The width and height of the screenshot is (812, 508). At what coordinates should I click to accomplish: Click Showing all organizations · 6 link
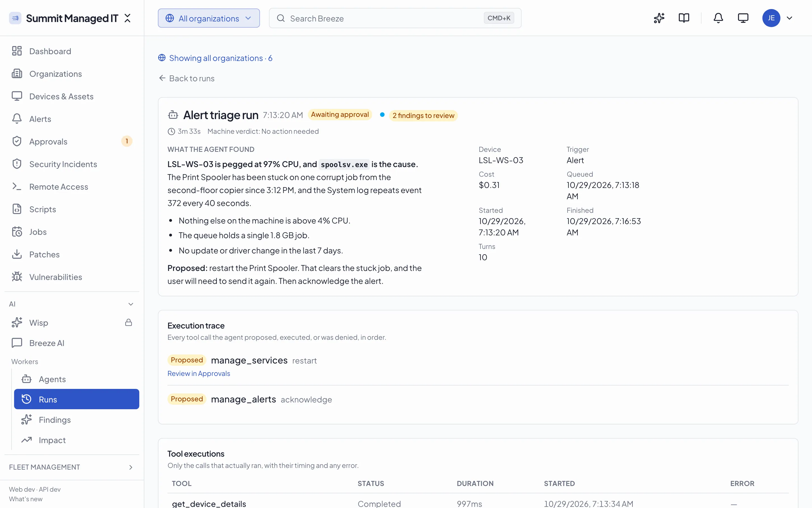pos(215,58)
